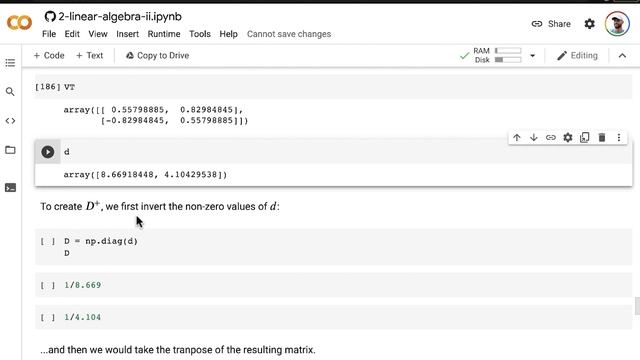Click the Copy to Drive button
The image size is (640, 360).
tap(157, 56)
